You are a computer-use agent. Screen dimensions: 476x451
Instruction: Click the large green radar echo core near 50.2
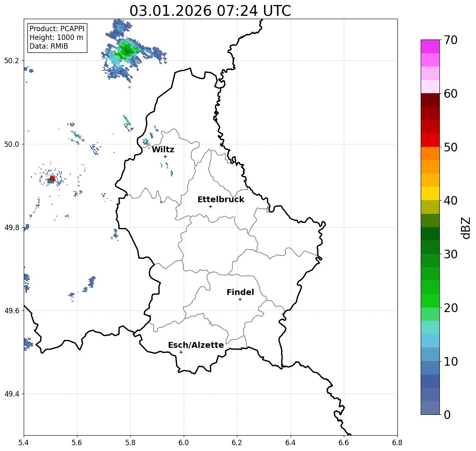(x=127, y=50)
